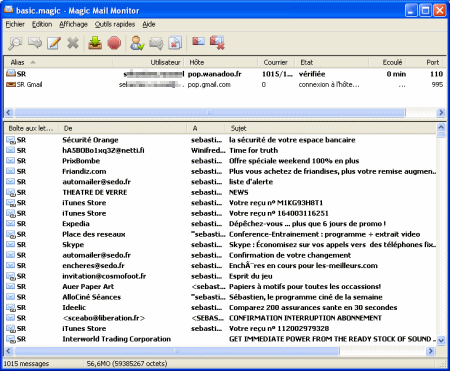Click the red stop sign icon
Viewport: 450px width, 371px height.
tap(114, 43)
